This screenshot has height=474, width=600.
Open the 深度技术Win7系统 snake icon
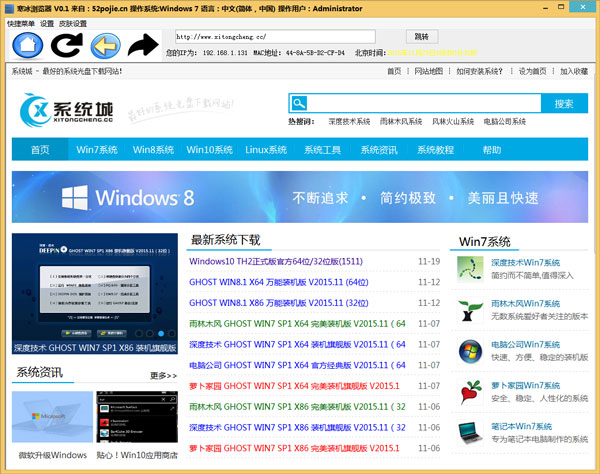[470, 269]
